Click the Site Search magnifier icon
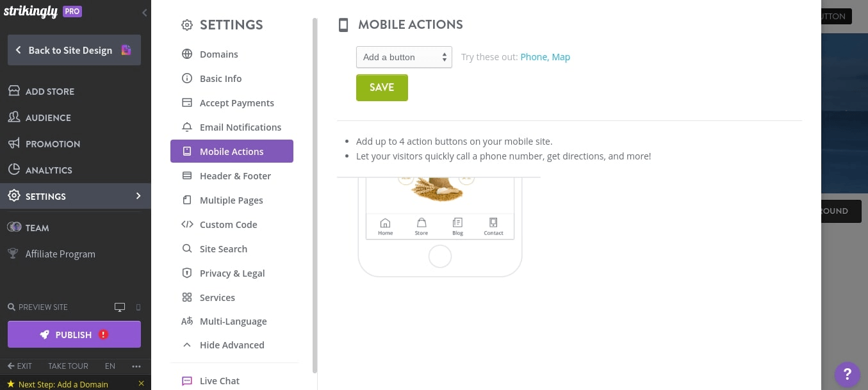 (x=187, y=248)
